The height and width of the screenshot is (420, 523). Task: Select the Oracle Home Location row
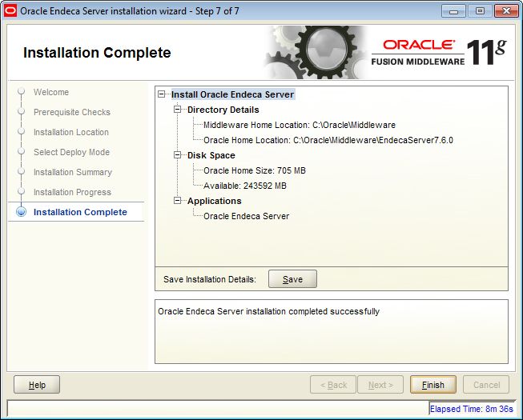[328, 140]
